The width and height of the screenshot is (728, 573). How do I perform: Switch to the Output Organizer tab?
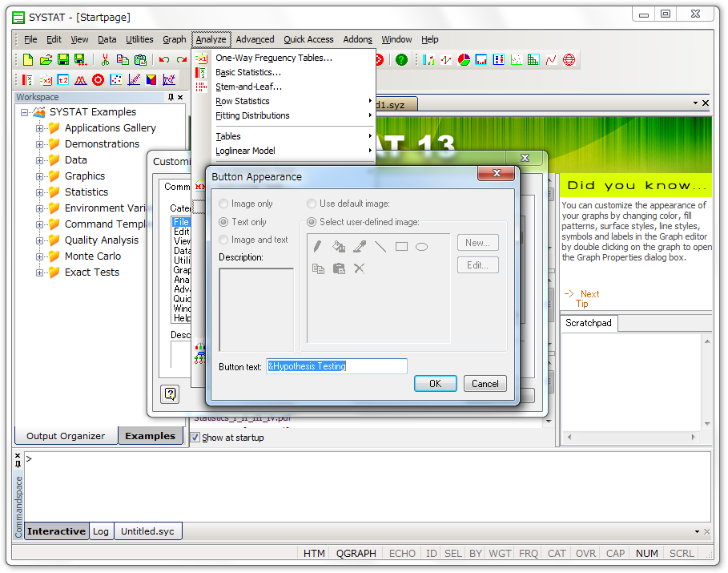coord(66,436)
